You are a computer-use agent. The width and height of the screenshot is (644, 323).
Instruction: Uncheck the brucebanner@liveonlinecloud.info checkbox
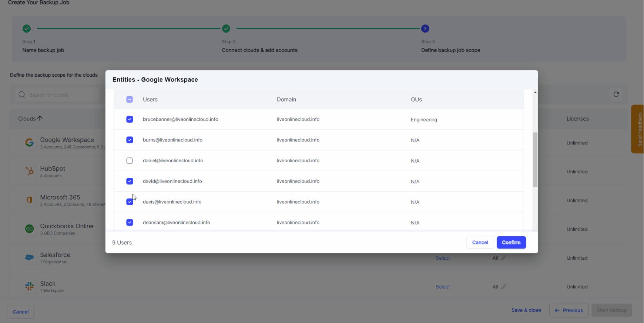[130, 119]
